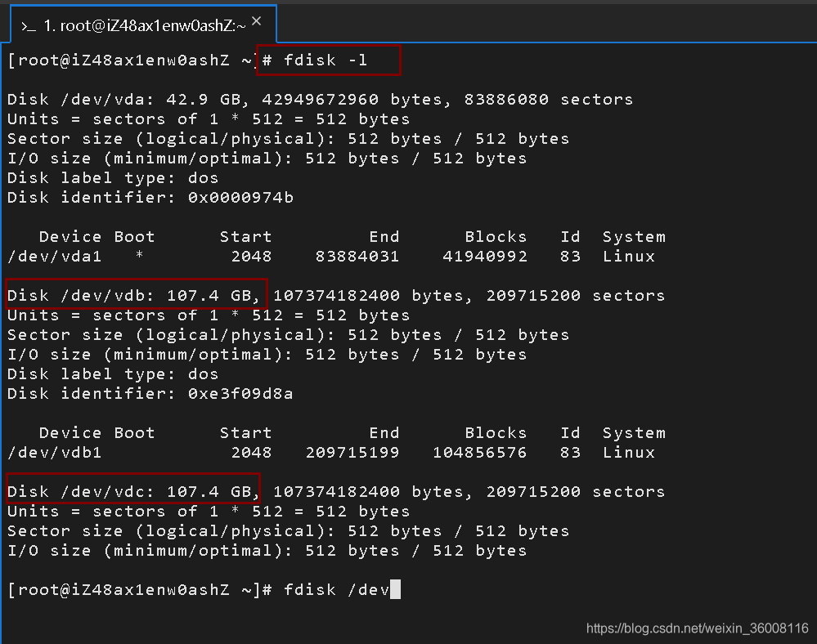The height and width of the screenshot is (644, 817).
Task: Click the Blocks value '41940992'
Action: (x=485, y=256)
